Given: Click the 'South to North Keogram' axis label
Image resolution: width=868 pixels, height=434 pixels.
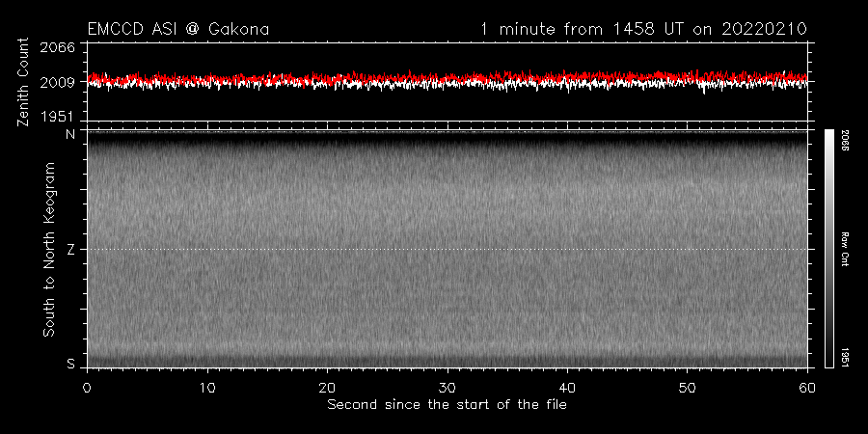Looking at the screenshot, I should [x=49, y=249].
